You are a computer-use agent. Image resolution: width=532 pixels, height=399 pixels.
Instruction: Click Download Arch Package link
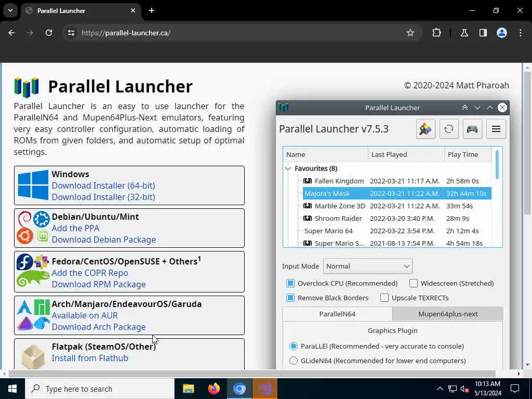point(98,327)
